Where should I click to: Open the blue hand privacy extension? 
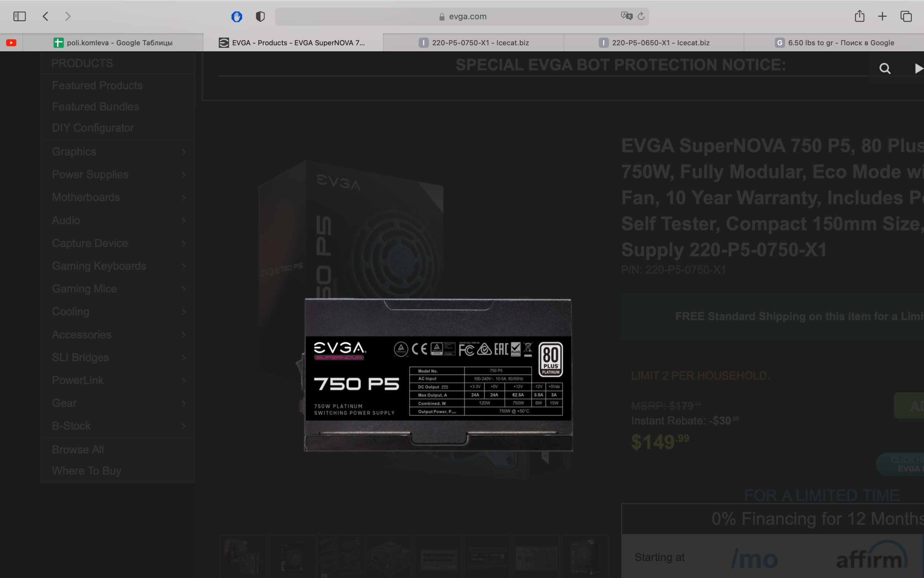237,17
